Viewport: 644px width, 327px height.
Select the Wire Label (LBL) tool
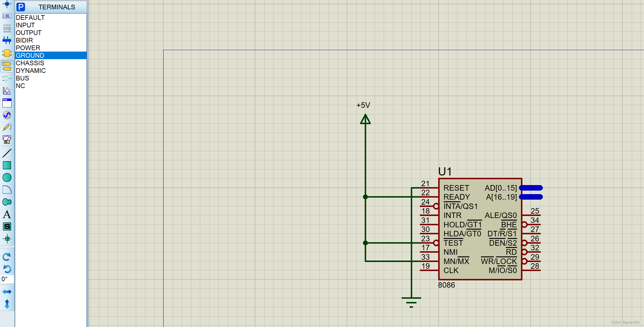coord(7,16)
